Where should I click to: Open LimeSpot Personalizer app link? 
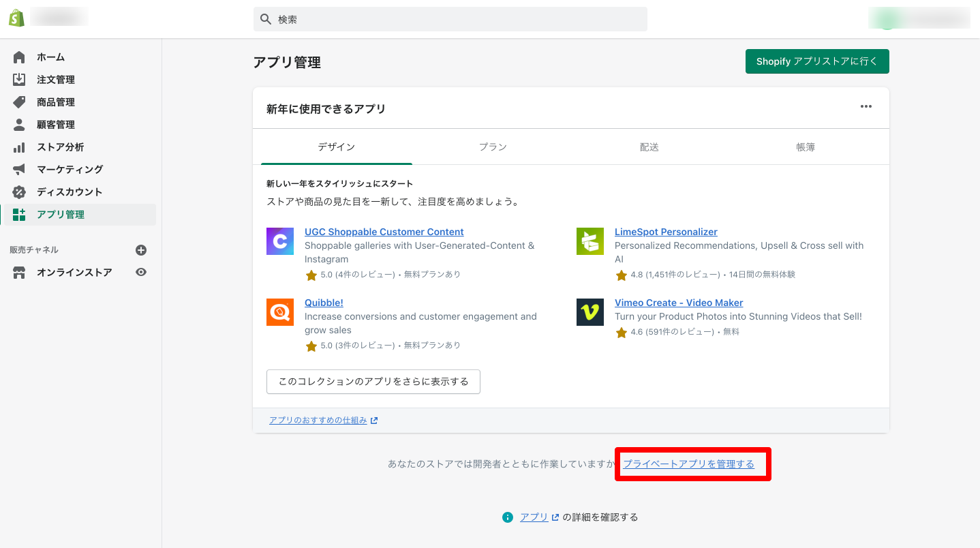tap(665, 232)
